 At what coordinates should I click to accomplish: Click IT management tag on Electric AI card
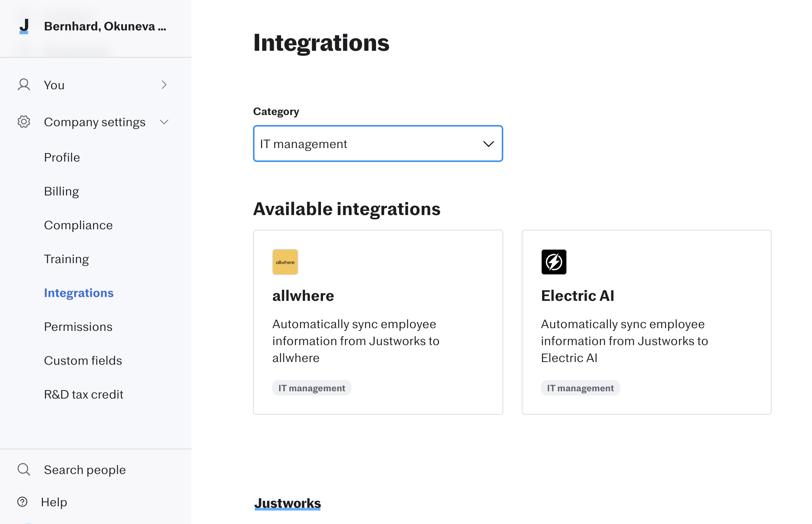(581, 388)
